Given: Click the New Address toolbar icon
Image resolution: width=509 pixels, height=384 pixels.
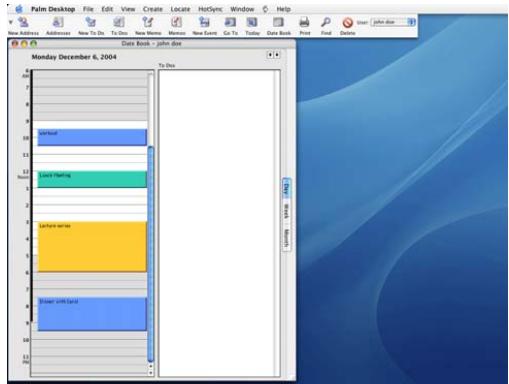Looking at the screenshot, I should click(23, 23).
